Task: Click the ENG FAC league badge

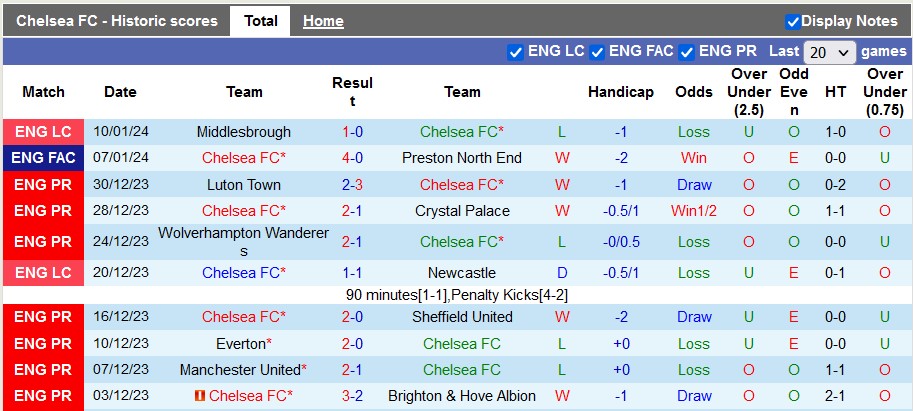Action: click(x=43, y=158)
